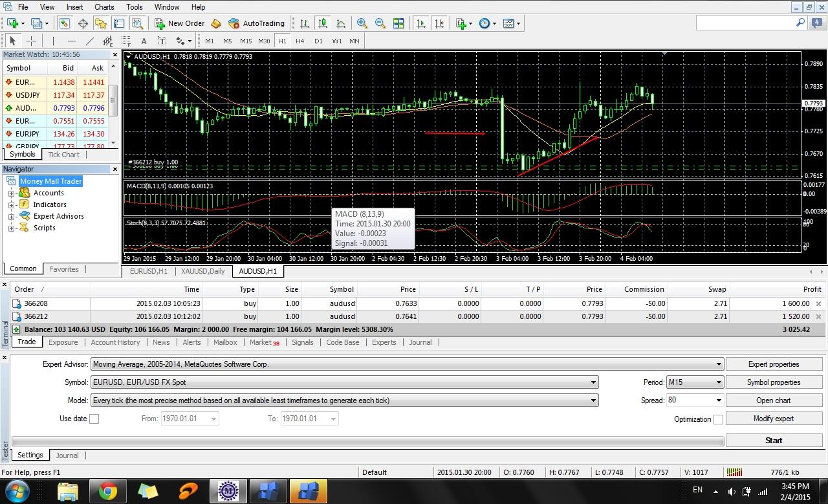Open the Tools menu
This screenshot has width=828, height=504.
pyautogui.click(x=135, y=7)
